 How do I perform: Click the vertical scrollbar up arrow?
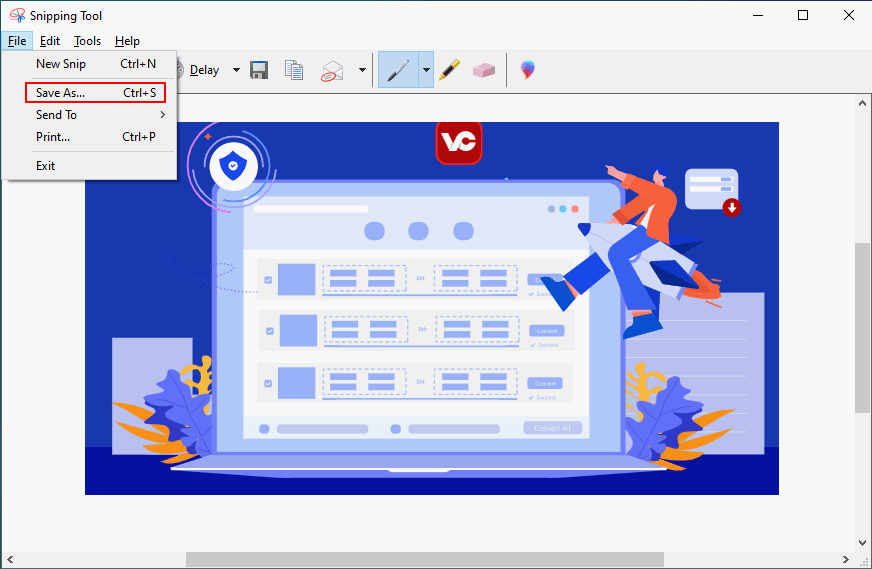[x=862, y=103]
